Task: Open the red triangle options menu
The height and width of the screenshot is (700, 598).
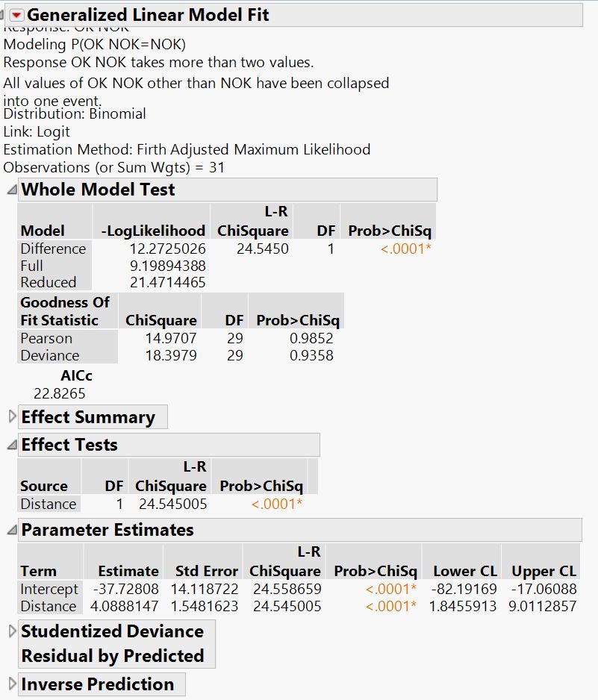Action: 18,14
